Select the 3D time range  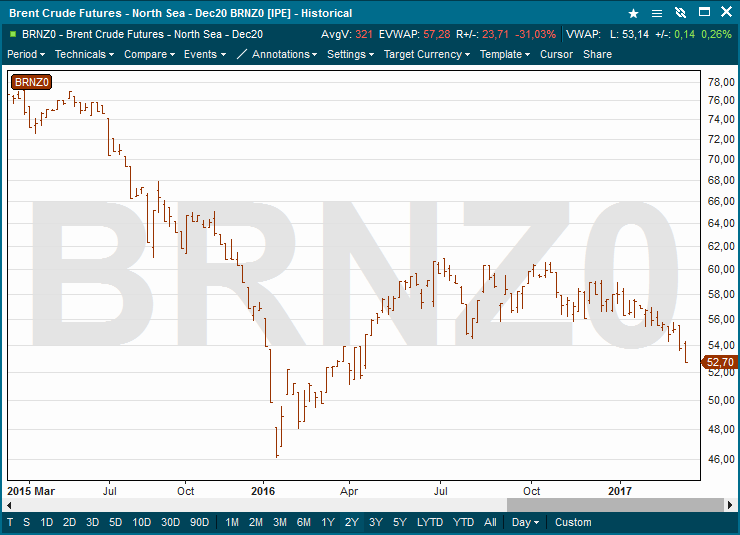click(x=92, y=522)
